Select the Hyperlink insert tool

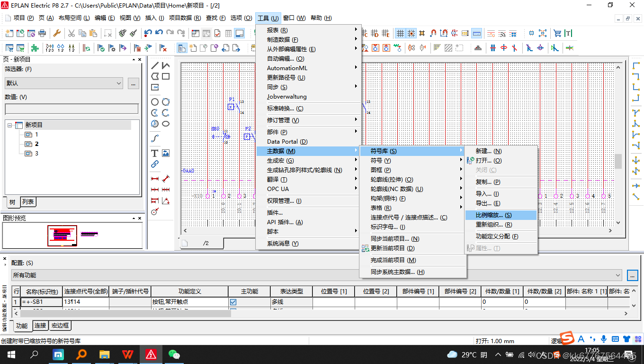155,164
